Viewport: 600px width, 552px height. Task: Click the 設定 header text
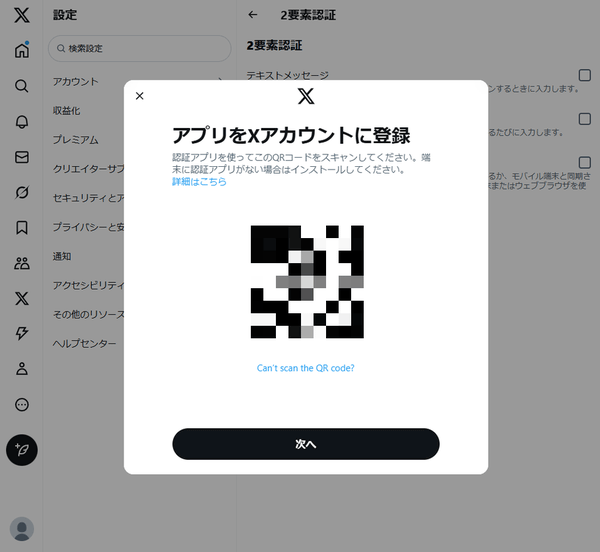coord(65,15)
